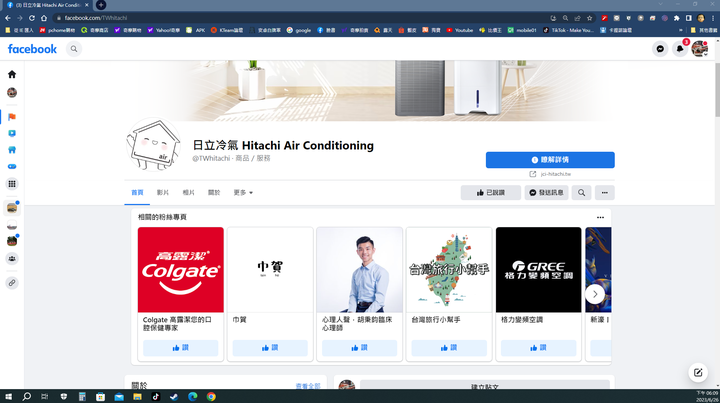Click the 瞭解詳情 blue button
720x403 pixels.
tap(550, 160)
